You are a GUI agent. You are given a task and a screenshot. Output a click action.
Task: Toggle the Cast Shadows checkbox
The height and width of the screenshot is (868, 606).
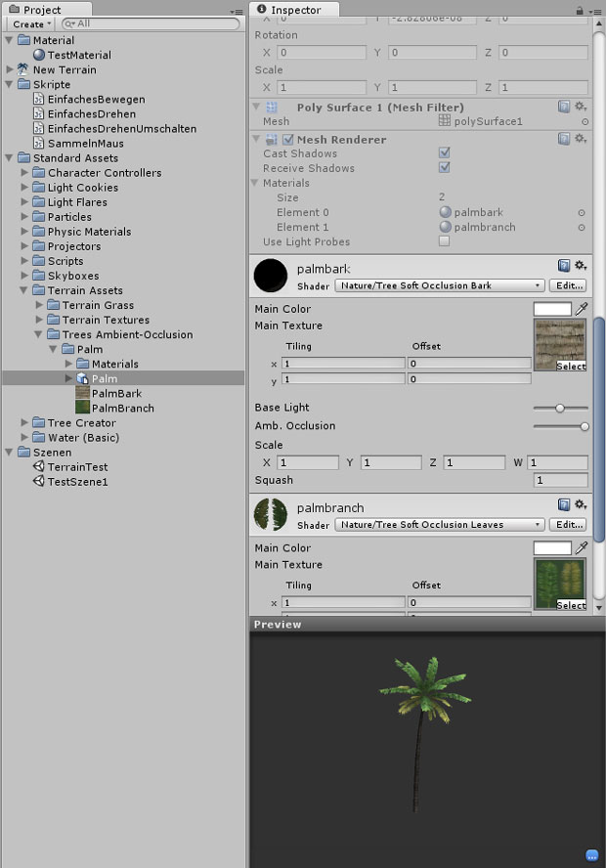445,153
